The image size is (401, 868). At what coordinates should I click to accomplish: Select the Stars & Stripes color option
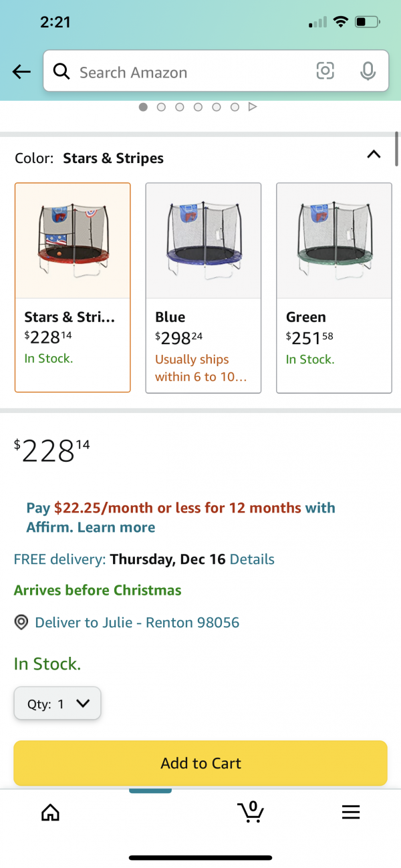[x=72, y=287]
